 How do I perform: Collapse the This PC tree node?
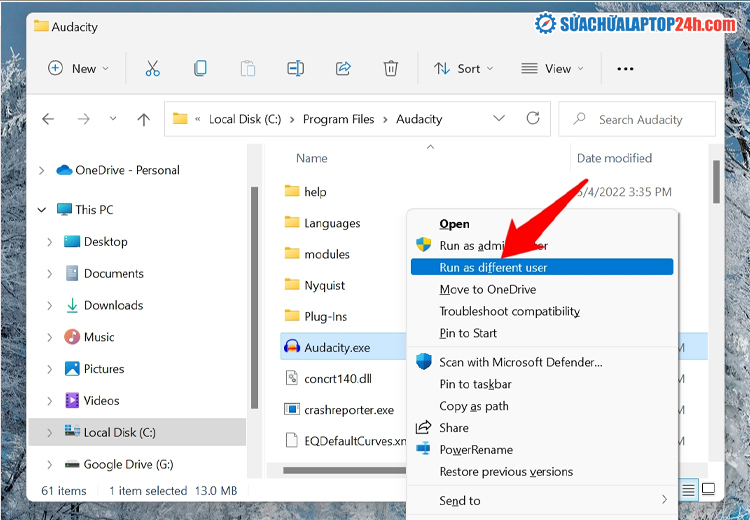point(41,210)
